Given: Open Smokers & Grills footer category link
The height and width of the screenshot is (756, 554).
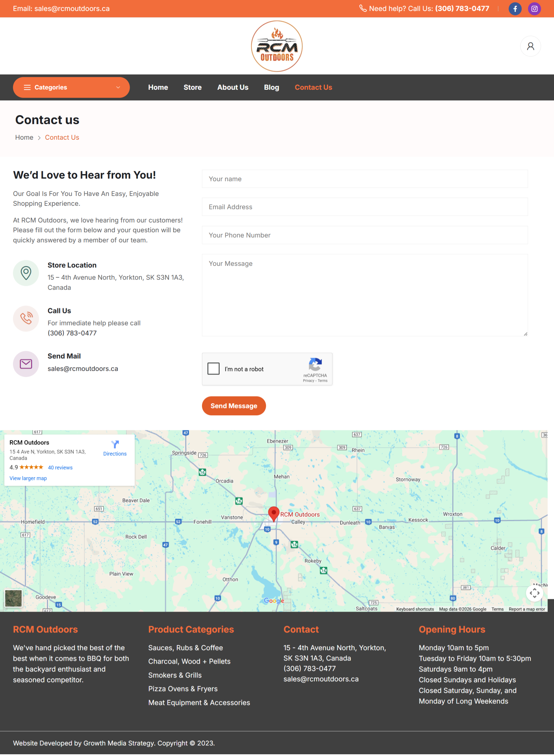Looking at the screenshot, I should click(x=175, y=675).
